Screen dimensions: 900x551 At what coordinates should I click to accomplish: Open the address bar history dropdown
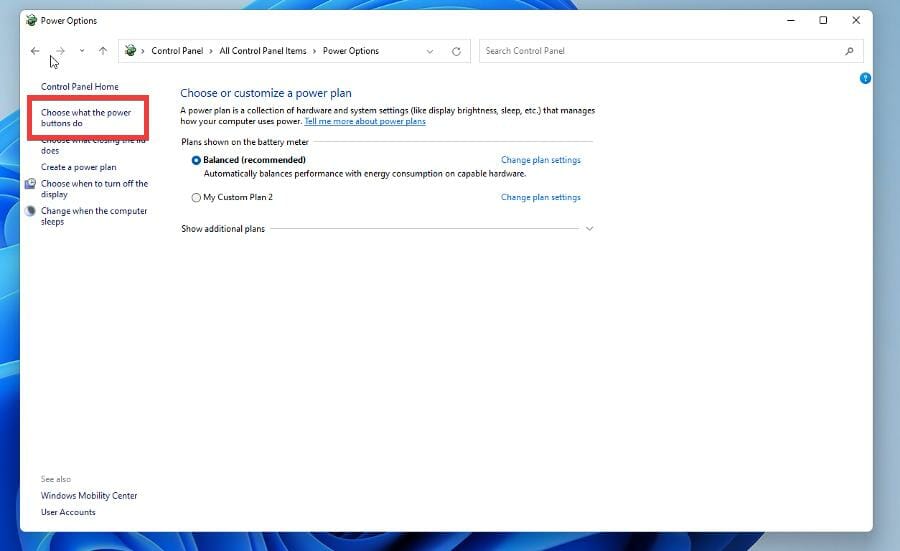click(429, 52)
